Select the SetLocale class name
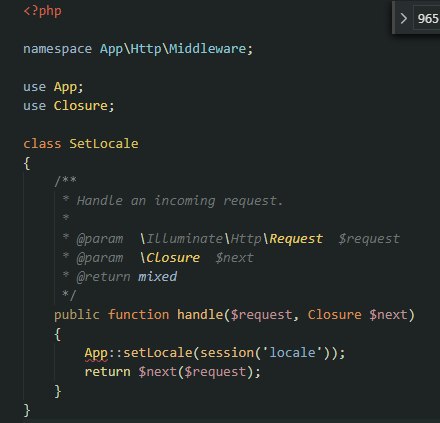The height and width of the screenshot is (423, 440). point(104,144)
